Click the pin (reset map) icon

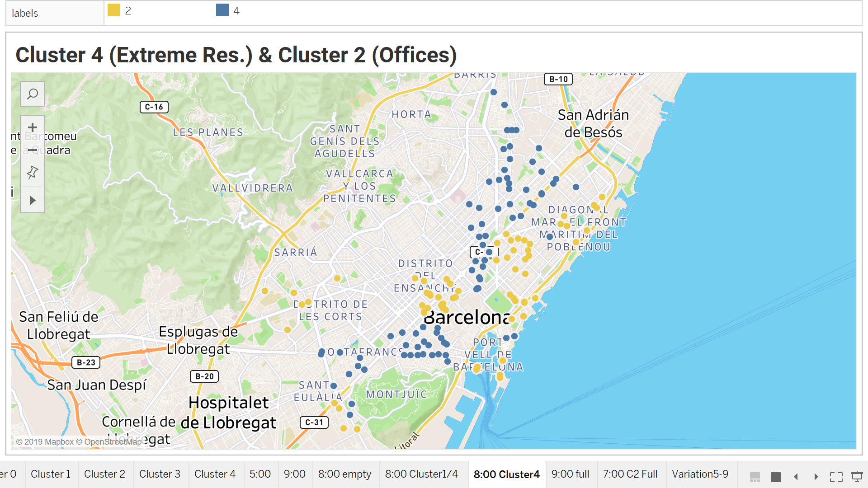coord(33,172)
